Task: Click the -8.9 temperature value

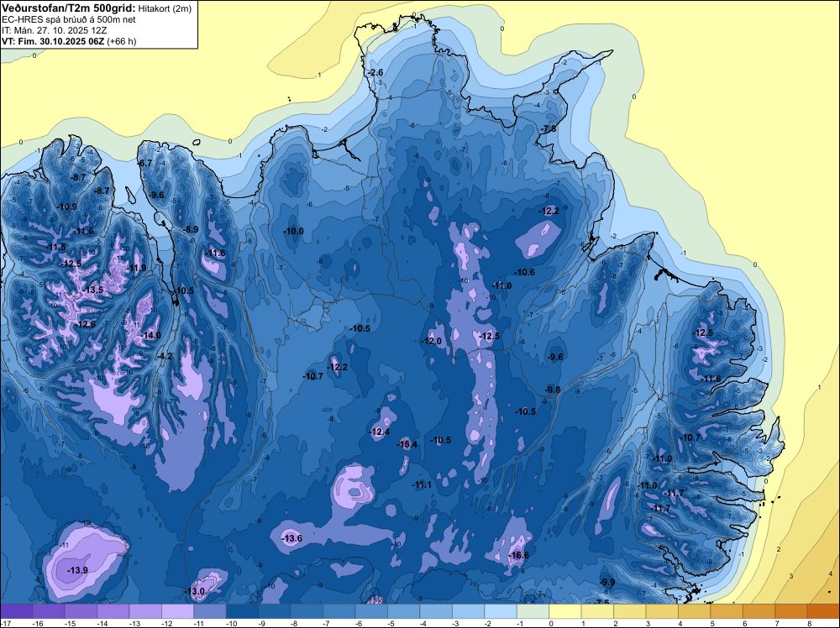Action: coord(191,229)
